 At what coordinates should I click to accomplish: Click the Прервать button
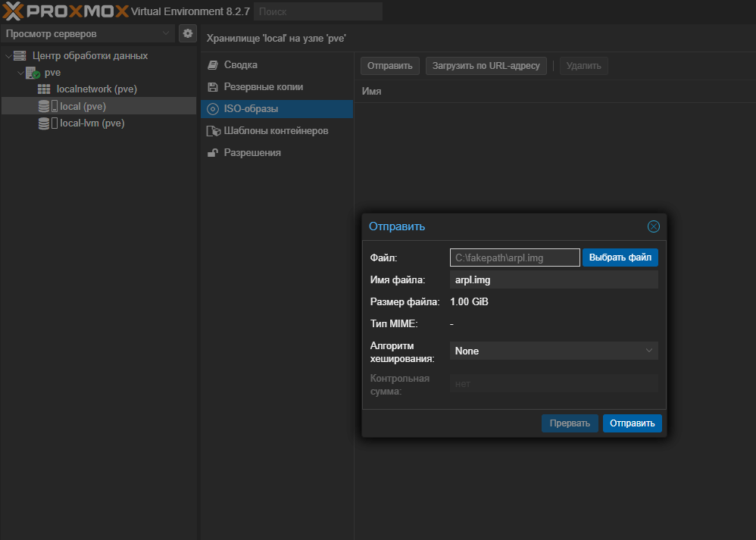click(570, 423)
